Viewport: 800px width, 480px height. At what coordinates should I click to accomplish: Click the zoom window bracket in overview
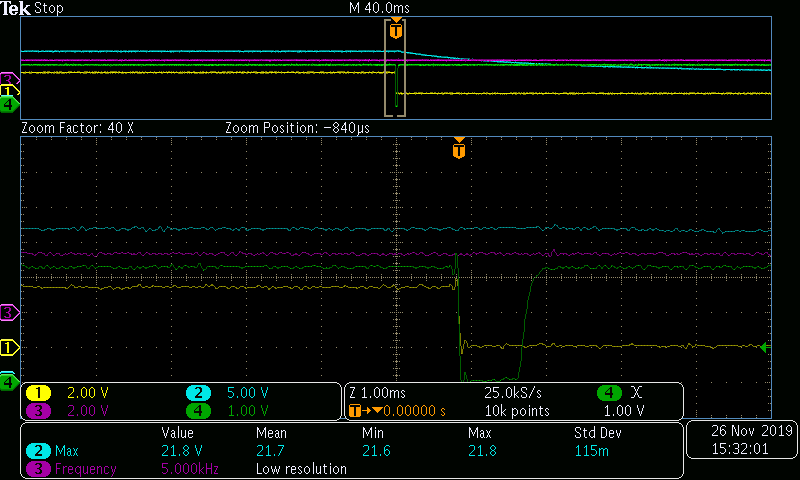[395, 69]
